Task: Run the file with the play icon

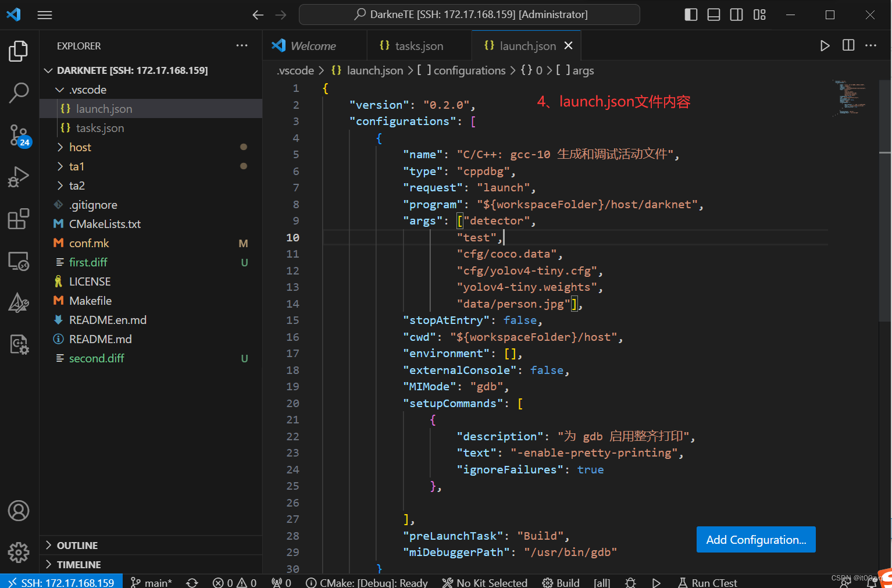Action: coord(825,45)
